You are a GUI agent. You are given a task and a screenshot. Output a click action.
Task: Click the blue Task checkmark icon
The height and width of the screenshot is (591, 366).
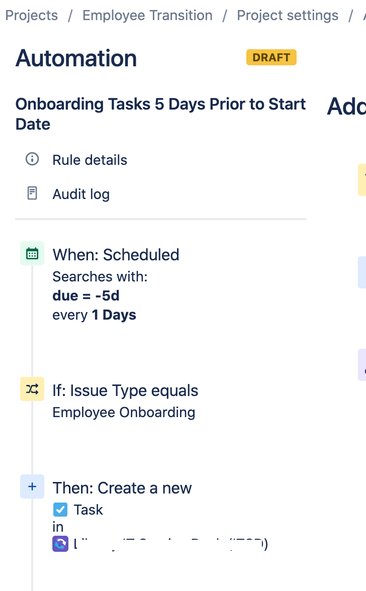click(x=60, y=510)
